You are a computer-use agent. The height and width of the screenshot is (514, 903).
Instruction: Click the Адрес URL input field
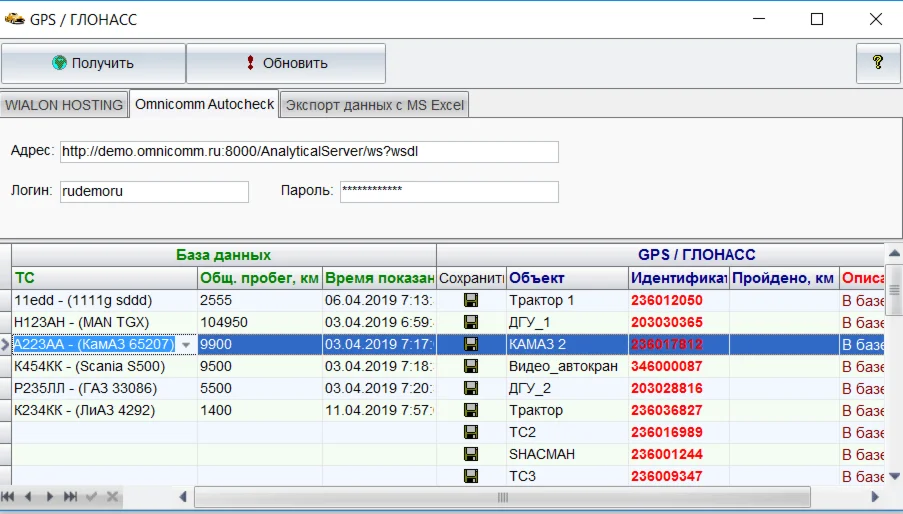click(x=308, y=152)
